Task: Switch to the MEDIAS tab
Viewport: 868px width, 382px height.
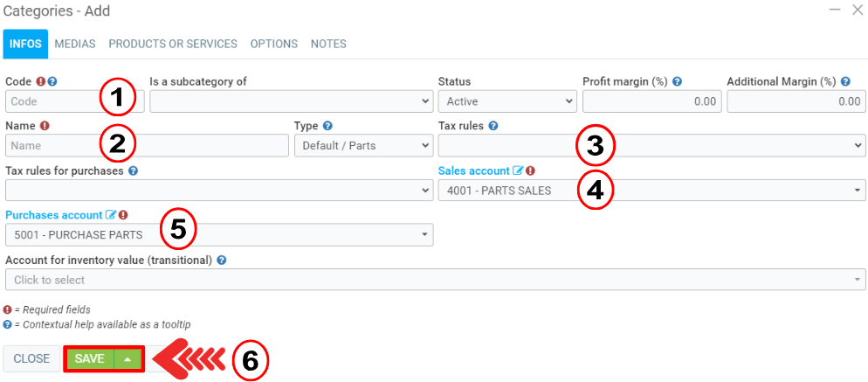Action: (75, 44)
